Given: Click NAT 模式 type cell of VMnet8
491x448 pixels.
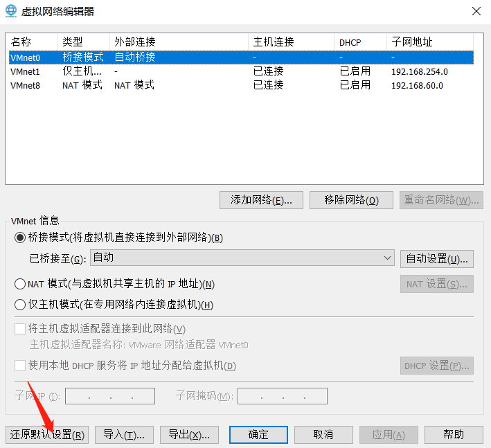Looking at the screenshot, I should tap(82, 85).
